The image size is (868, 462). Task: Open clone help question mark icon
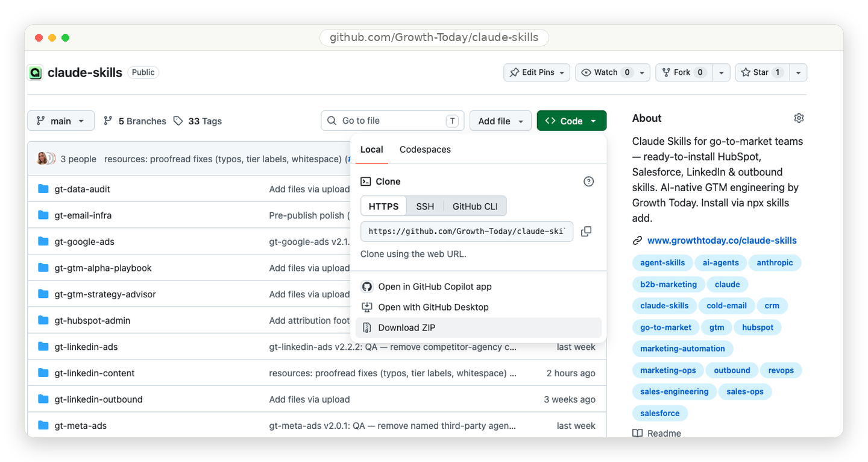pyautogui.click(x=589, y=182)
